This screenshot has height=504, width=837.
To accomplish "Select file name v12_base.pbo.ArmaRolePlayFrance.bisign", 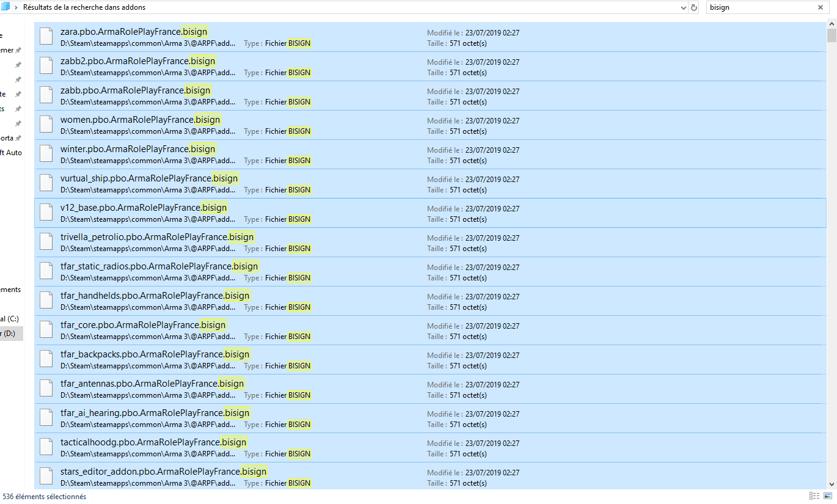I will tap(144, 207).
